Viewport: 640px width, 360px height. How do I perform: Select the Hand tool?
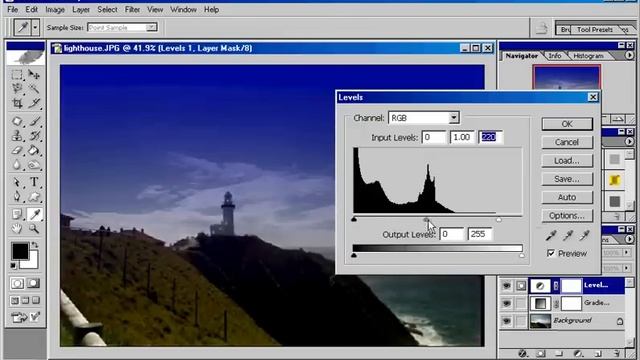(x=17, y=229)
